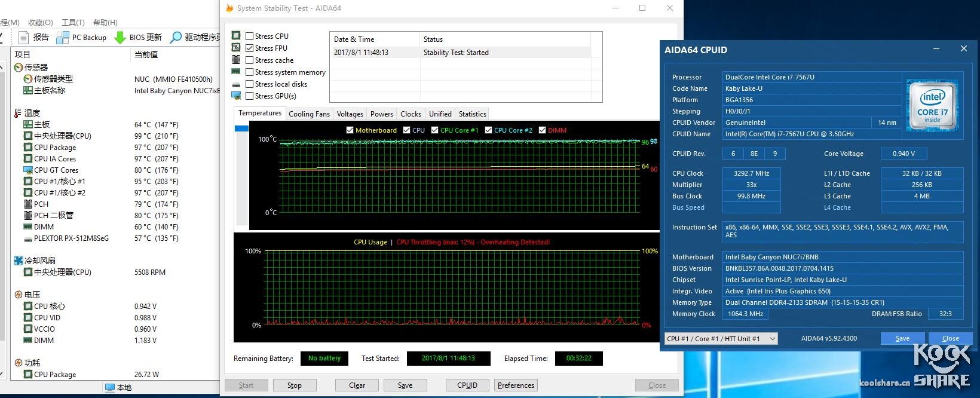Click the Date & Time column header
This screenshot has height=398, width=980.
(x=375, y=39)
